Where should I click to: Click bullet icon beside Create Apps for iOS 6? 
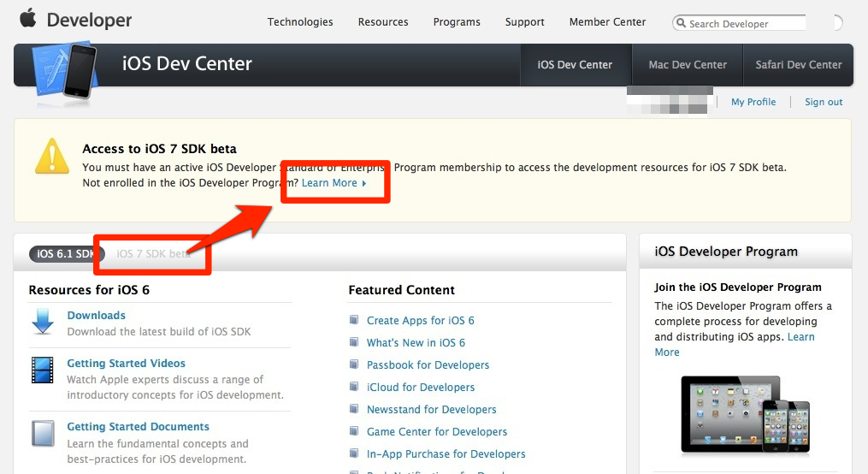pos(354,319)
